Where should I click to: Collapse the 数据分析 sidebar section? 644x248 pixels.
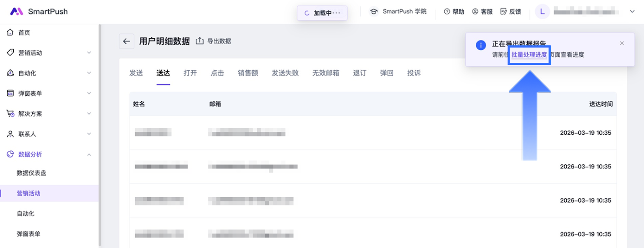tap(89, 154)
